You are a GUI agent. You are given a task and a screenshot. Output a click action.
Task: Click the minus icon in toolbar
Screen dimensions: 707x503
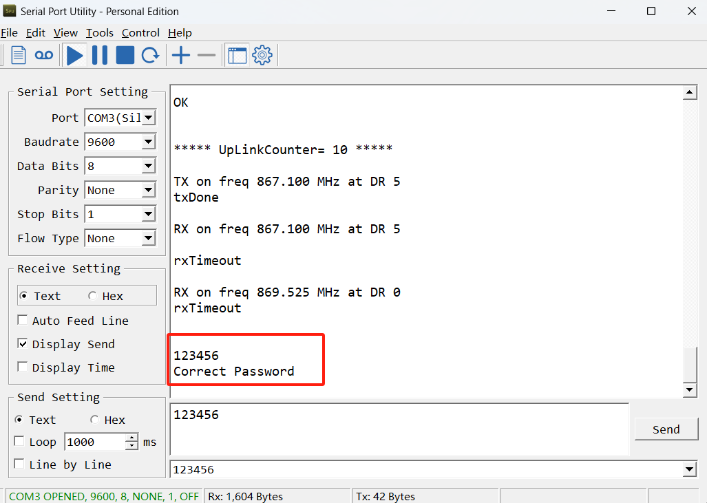(207, 55)
